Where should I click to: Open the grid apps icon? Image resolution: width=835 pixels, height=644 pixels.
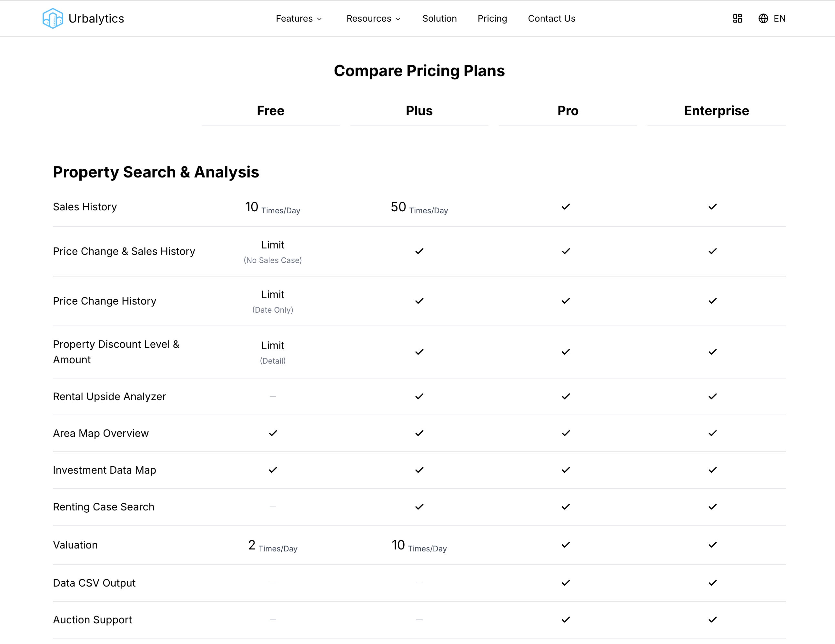(x=737, y=18)
